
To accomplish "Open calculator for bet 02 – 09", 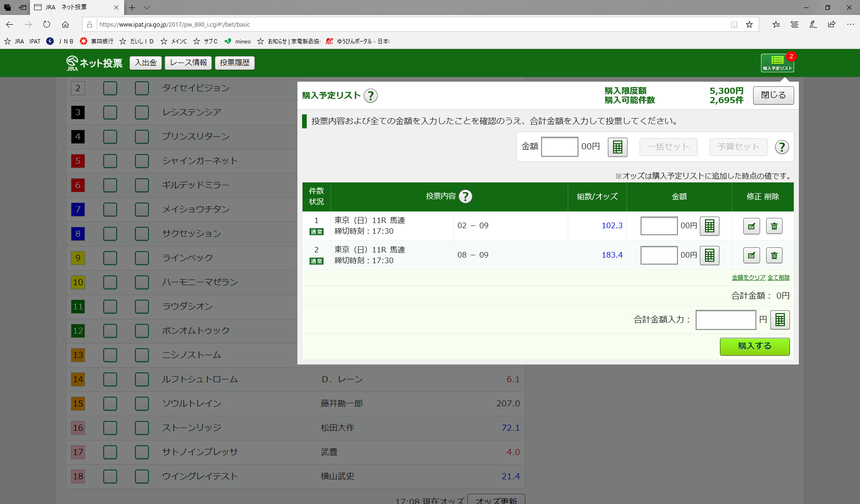I will click(709, 226).
